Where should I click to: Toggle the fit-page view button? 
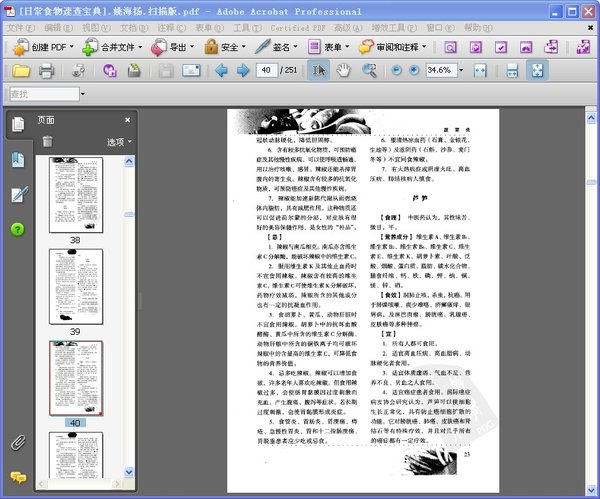click(x=537, y=70)
